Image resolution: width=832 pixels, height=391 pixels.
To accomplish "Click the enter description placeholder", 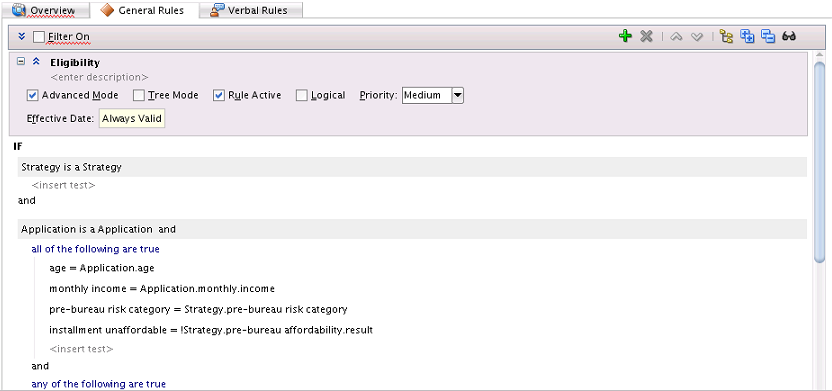I will (99, 77).
